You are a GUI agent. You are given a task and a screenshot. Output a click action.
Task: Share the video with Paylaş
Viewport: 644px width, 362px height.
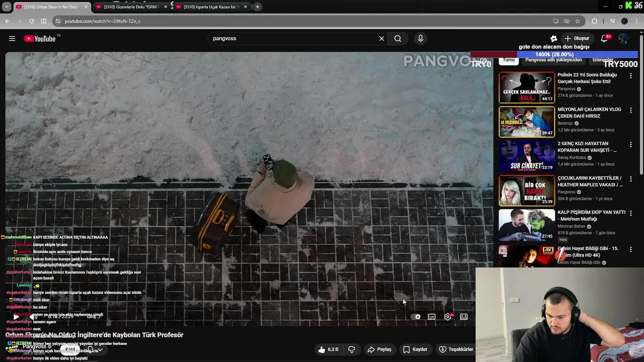pos(379,349)
